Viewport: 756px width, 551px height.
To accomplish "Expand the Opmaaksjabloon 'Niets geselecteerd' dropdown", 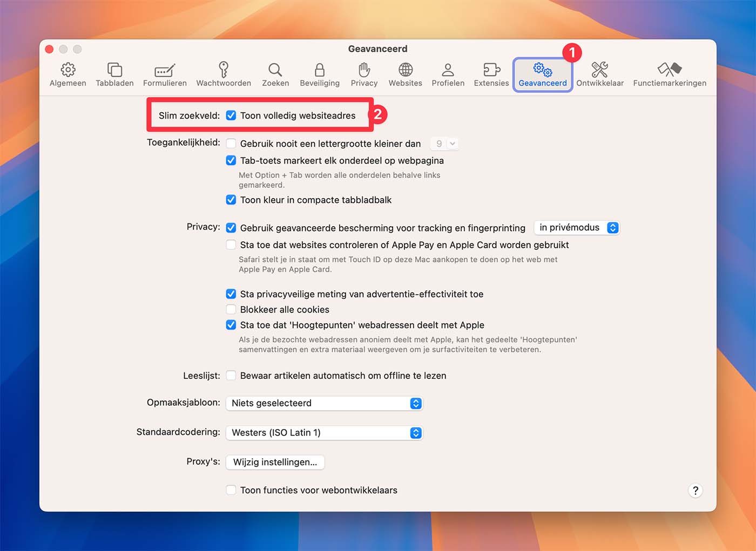I will pyautogui.click(x=324, y=403).
